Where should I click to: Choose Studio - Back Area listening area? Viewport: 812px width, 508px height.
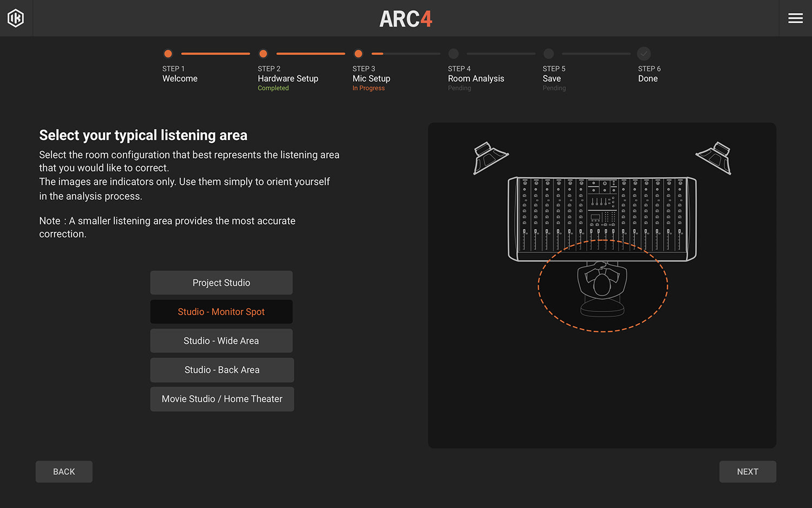pyautogui.click(x=222, y=370)
